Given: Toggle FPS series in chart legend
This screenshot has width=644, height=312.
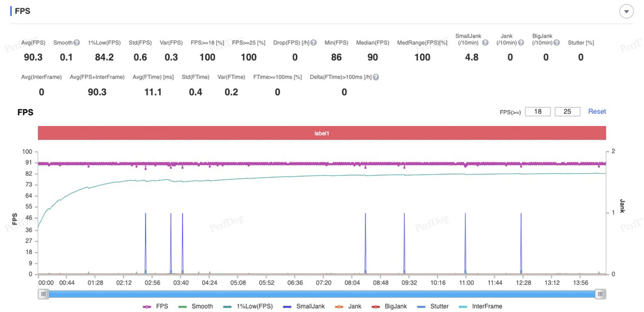Looking at the screenshot, I should click(155, 306).
